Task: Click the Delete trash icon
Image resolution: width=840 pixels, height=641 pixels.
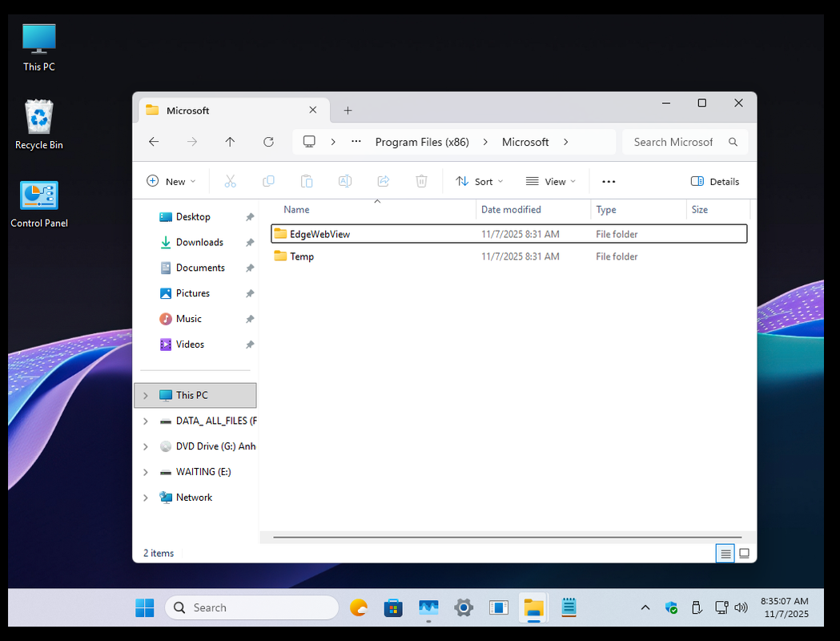Action: [x=422, y=181]
